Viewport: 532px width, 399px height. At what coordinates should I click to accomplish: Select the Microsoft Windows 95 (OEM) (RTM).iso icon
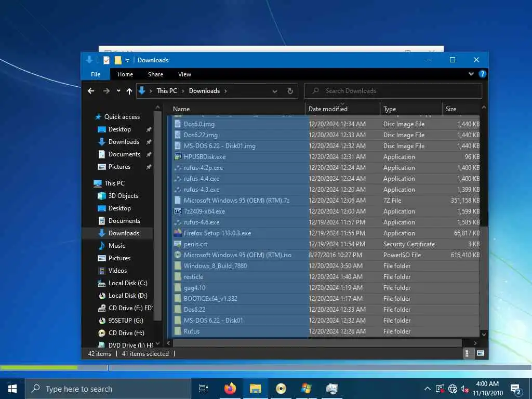coord(178,255)
